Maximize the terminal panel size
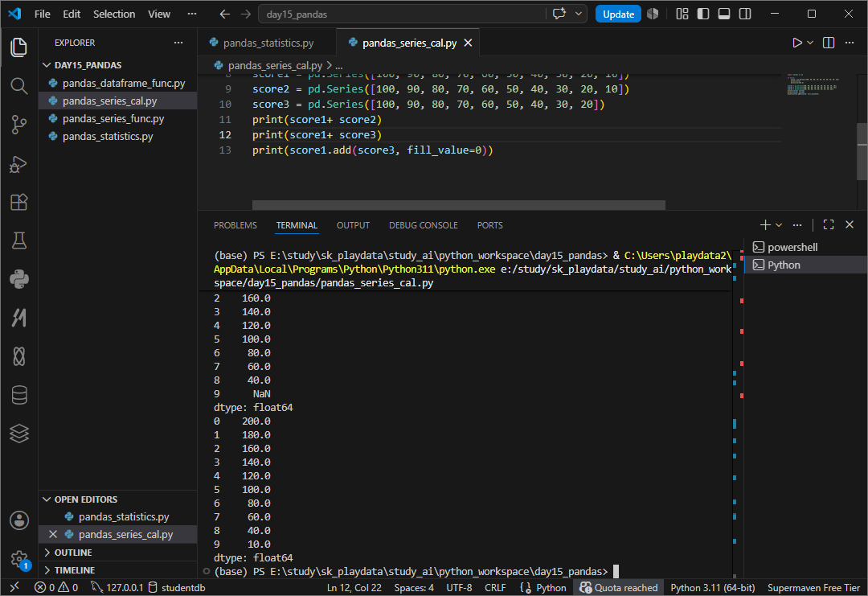868x596 pixels. (x=829, y=225)
